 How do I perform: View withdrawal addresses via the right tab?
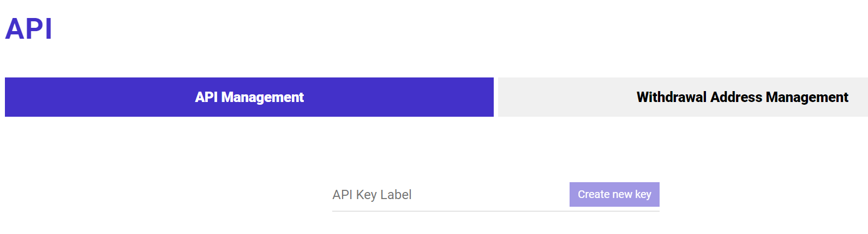(x=683, y=97)
